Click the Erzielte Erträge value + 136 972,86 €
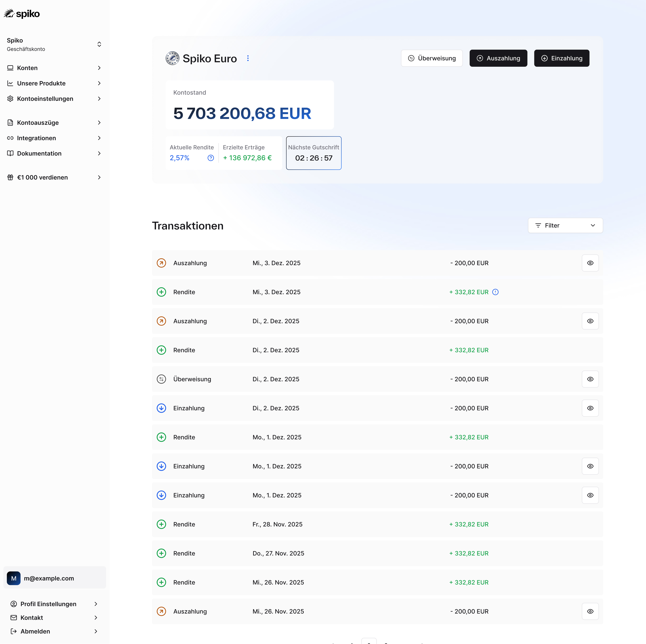The image size is (646, 644). tap(247, 158)
